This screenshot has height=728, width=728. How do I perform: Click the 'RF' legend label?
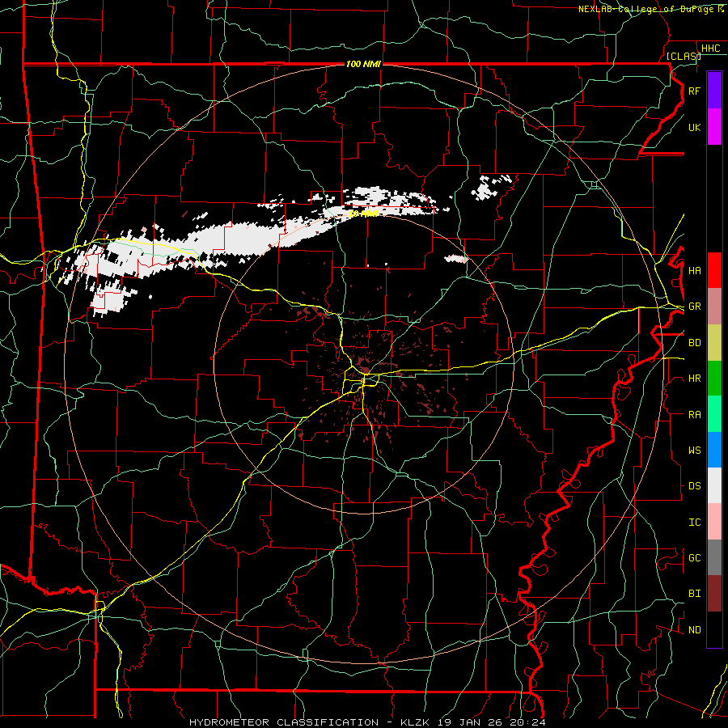click(x=694, y=91)
